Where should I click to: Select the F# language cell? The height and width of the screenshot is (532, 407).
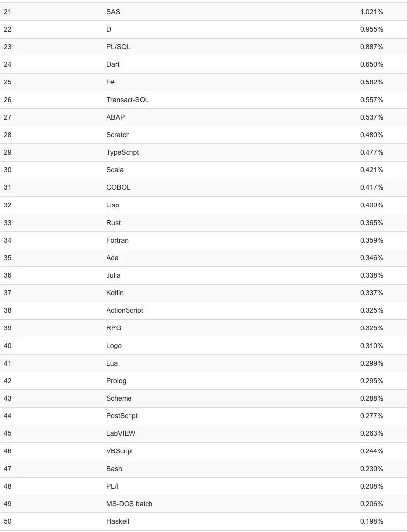coord(110,82)
